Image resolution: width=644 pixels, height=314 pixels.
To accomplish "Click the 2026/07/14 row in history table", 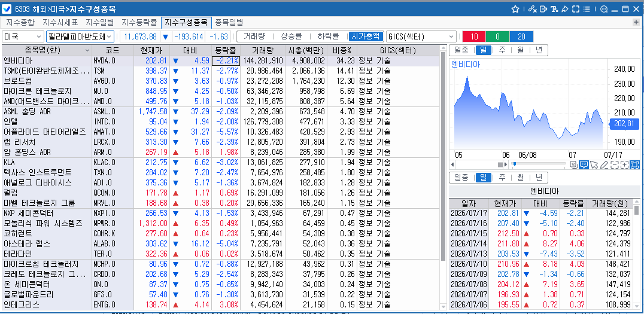I will coord(541,243).
